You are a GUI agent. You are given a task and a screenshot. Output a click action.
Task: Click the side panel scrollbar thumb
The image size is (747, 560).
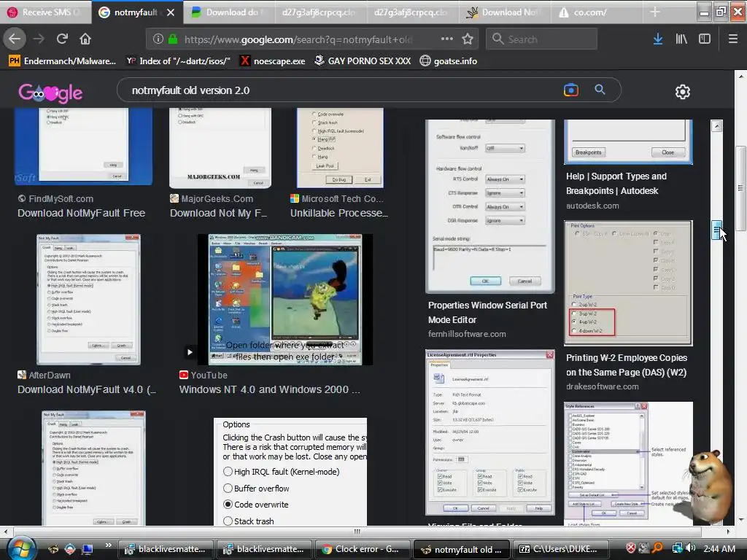click(x=716, y=230)
